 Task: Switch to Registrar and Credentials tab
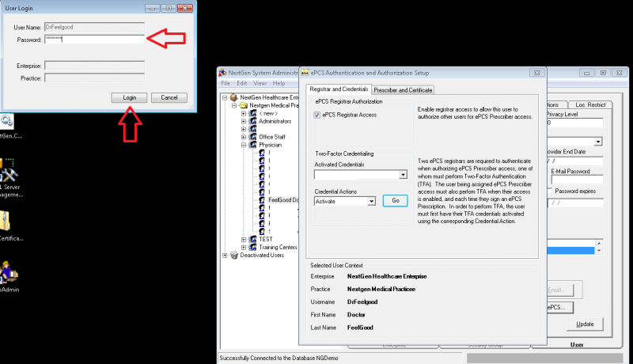339,89
